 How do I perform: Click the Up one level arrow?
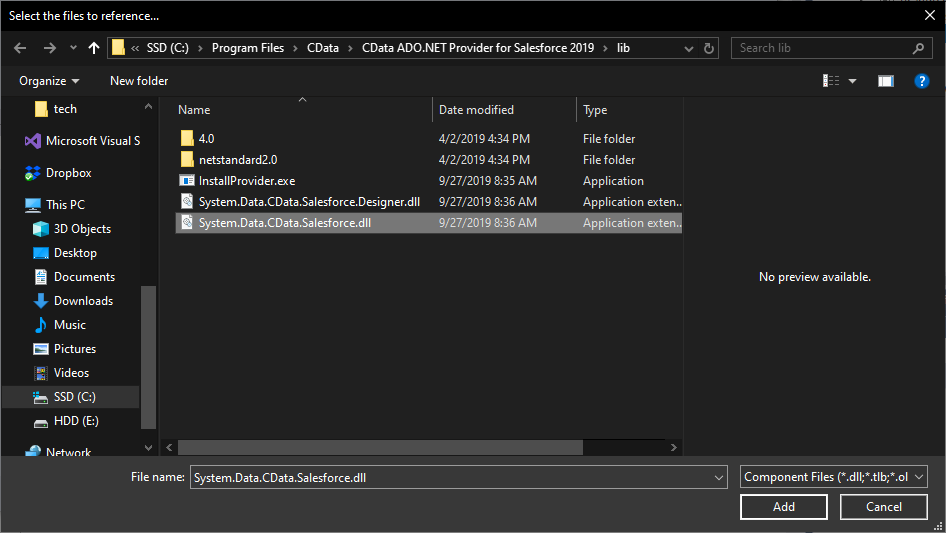coord(94,48)
